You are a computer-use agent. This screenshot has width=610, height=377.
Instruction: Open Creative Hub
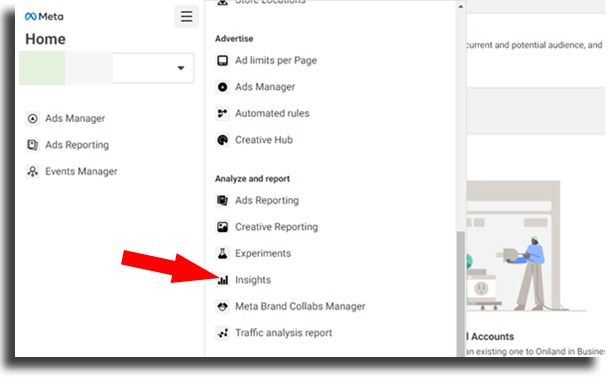[264, 140]
